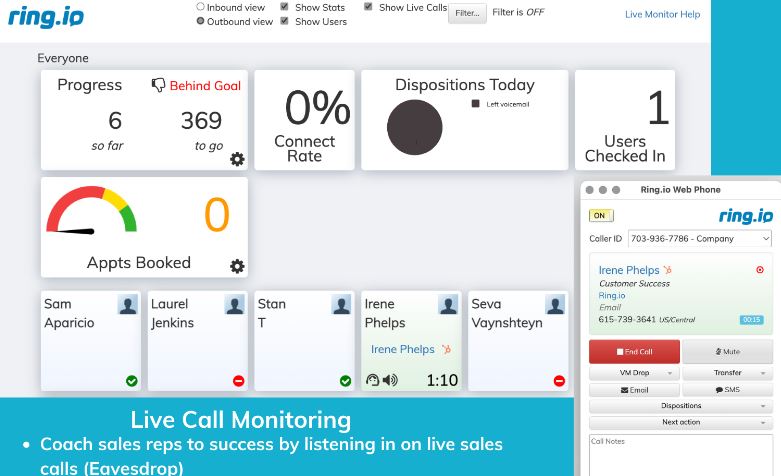Open the Next action dropdown
781x476 pixels.
click(681, 422)
